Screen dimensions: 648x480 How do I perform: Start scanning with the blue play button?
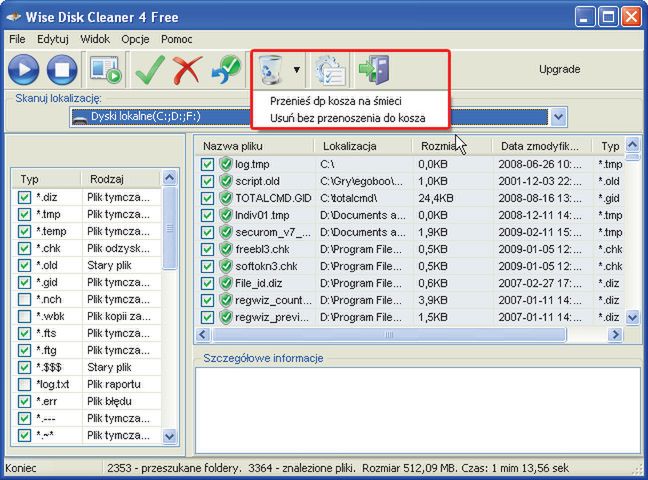pyautogui.click(x=24, y=69)
